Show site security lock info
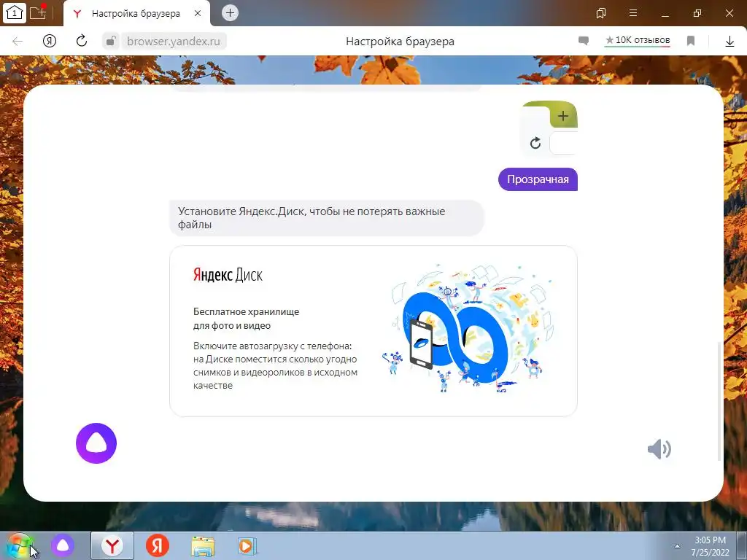Screen dimensions: 747x560 [x=111, y=41]
